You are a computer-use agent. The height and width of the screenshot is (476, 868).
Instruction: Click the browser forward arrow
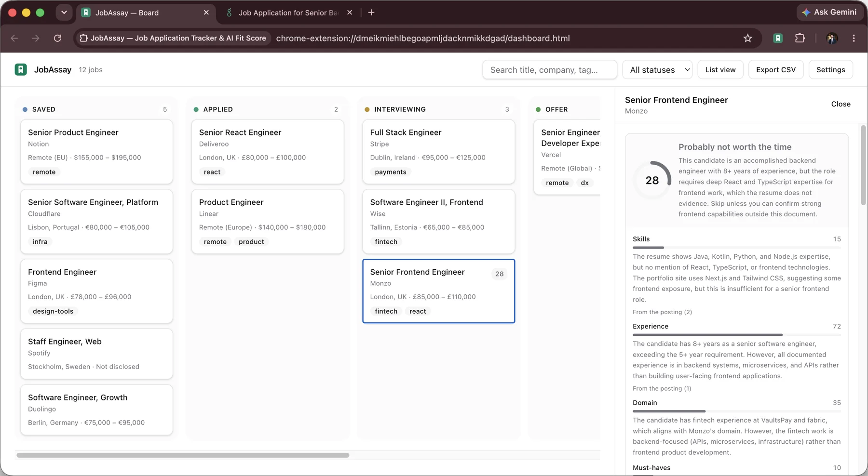tap(36, 38)
